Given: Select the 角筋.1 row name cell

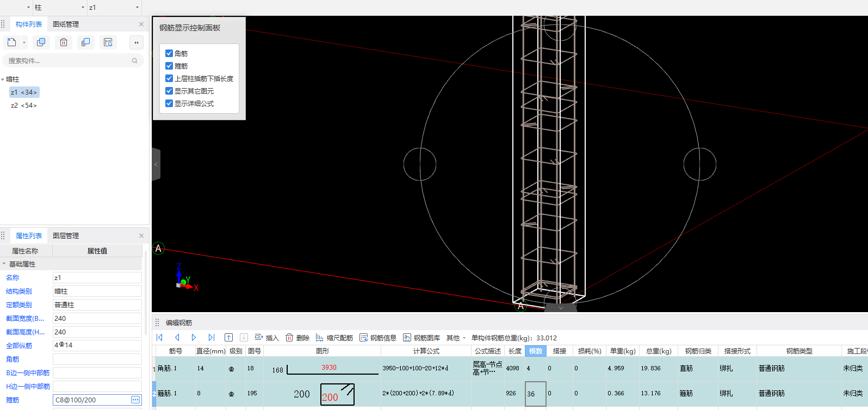Looking at the screenshot, I should (x=176, y=369).
